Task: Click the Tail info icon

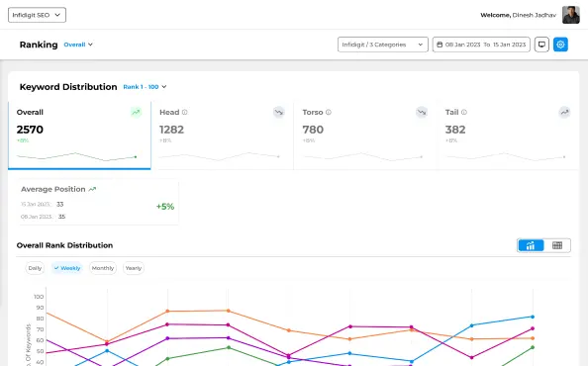Action: pos(464,112)
